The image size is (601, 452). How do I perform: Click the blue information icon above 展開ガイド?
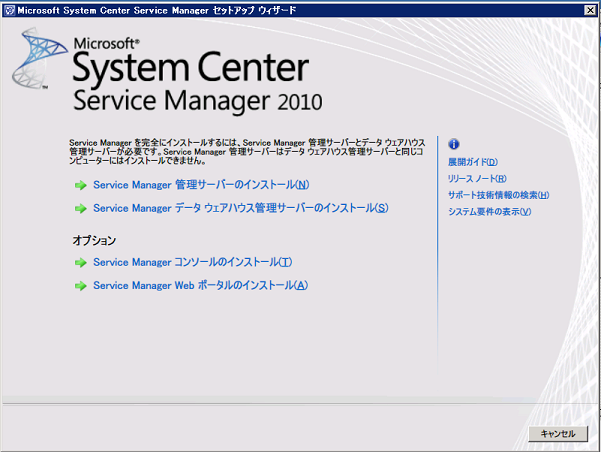pos(453,144)
